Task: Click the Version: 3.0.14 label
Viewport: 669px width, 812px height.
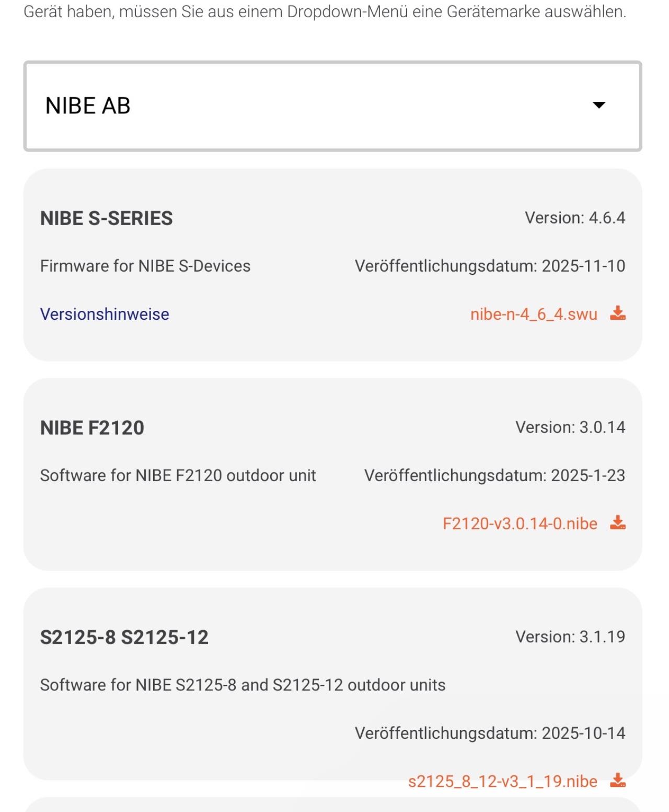Action: pyautogui.click(x=570, y=427)
